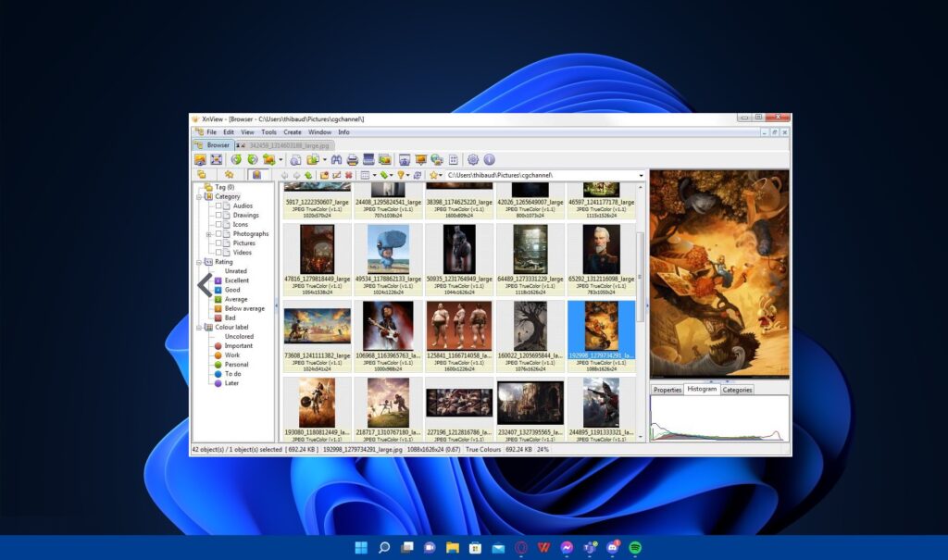This screenshot has height=560, width=948.
Task: Click the rotate left green arrow icon
Action: (x=236, y=159)
